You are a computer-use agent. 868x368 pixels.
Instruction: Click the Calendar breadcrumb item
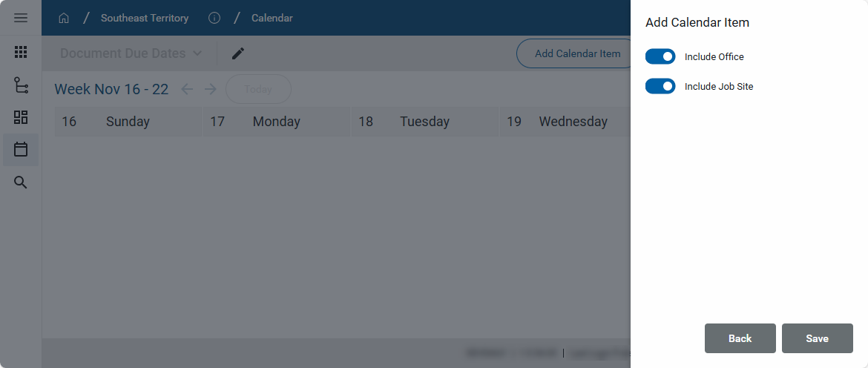pyautogui.click(x=272, y=18)
